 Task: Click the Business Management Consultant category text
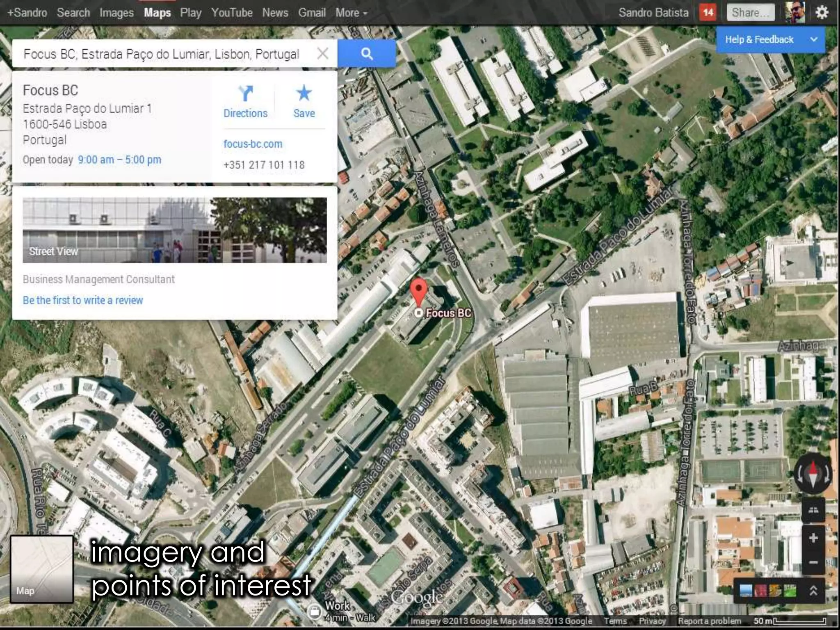pyautogui.click(x=98, y=279)
